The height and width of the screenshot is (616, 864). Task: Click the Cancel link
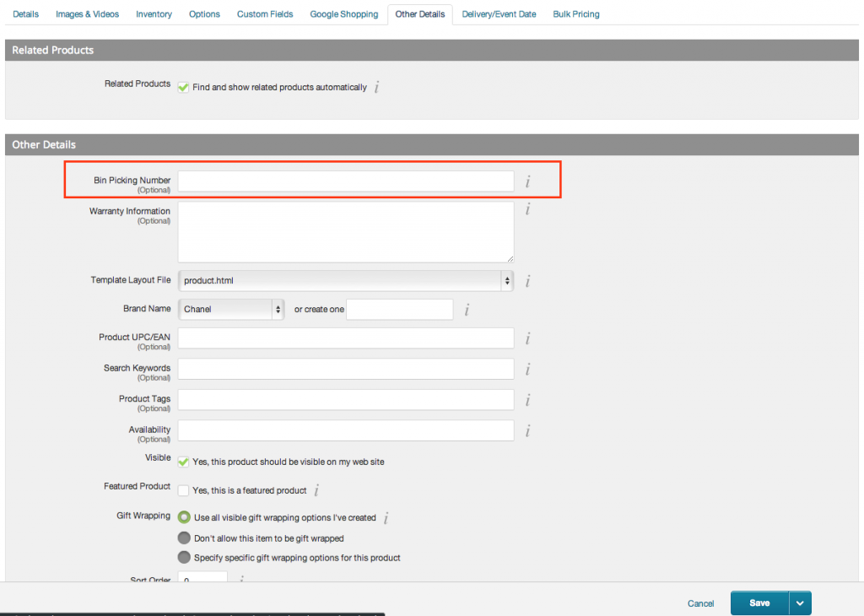tap(700, 603)
